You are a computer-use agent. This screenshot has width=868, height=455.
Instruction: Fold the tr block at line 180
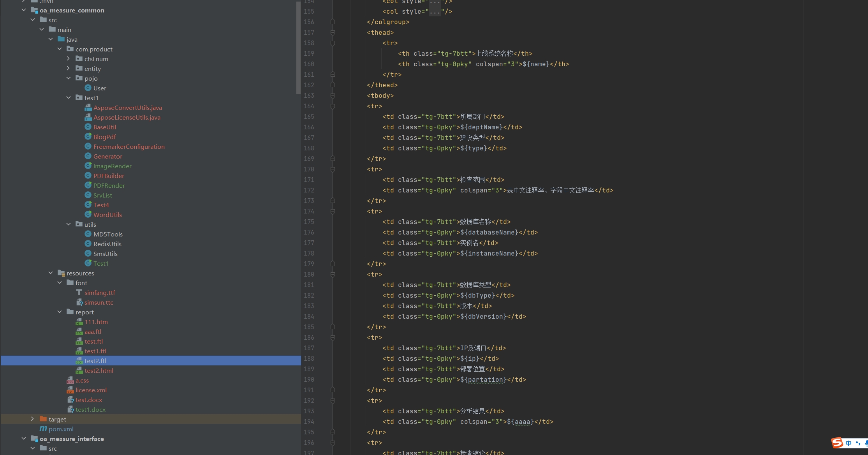[333, 275]
